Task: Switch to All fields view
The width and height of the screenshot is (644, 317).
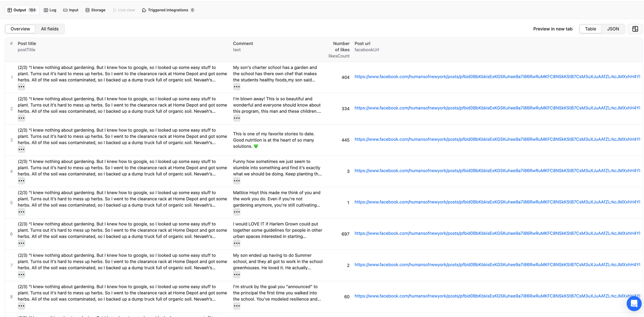Action: (50, 29)
